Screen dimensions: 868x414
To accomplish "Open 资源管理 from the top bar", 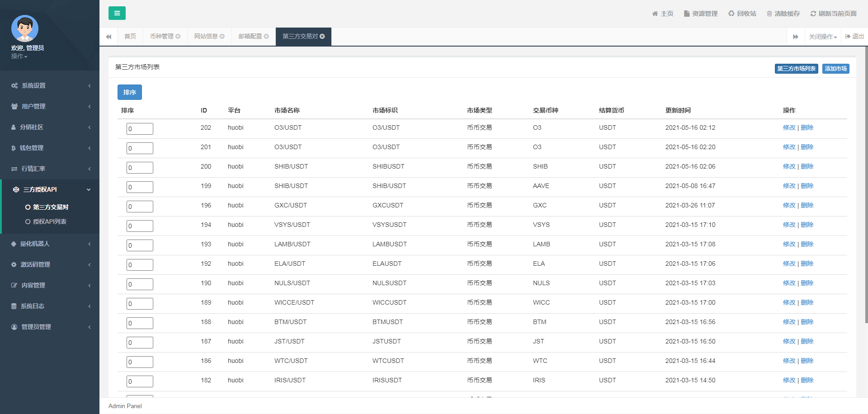I will pos(701,14).
